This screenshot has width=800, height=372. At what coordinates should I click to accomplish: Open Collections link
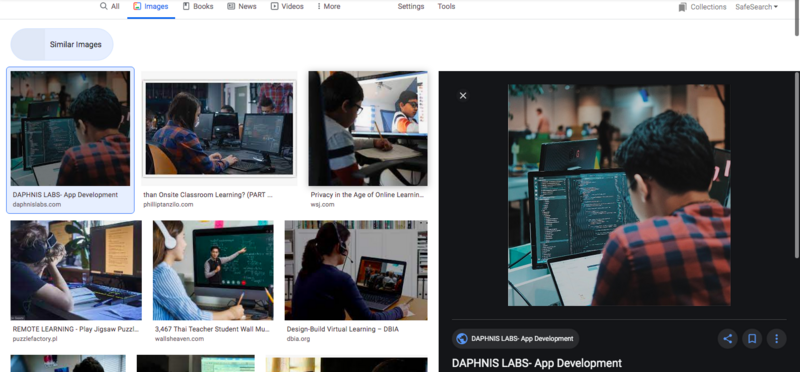click(703, 7)
